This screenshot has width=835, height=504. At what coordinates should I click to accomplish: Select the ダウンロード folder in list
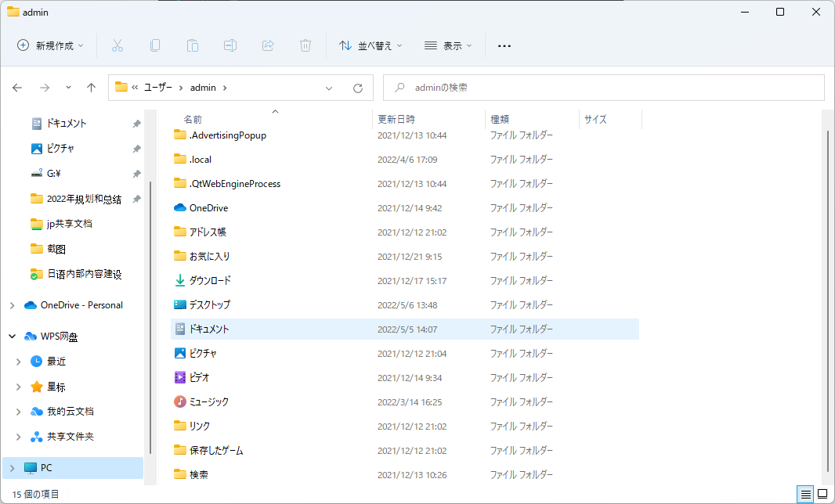[x=210, y=280]
